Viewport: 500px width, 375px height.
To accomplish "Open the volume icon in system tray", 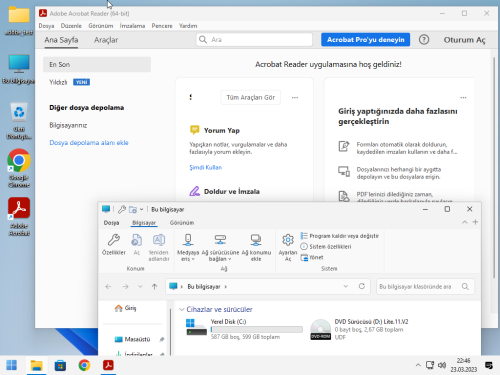I will [x=442, y=365].
